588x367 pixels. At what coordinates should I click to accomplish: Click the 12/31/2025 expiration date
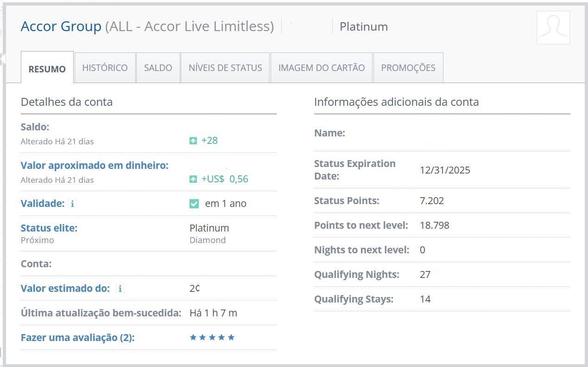coord(445,170)
